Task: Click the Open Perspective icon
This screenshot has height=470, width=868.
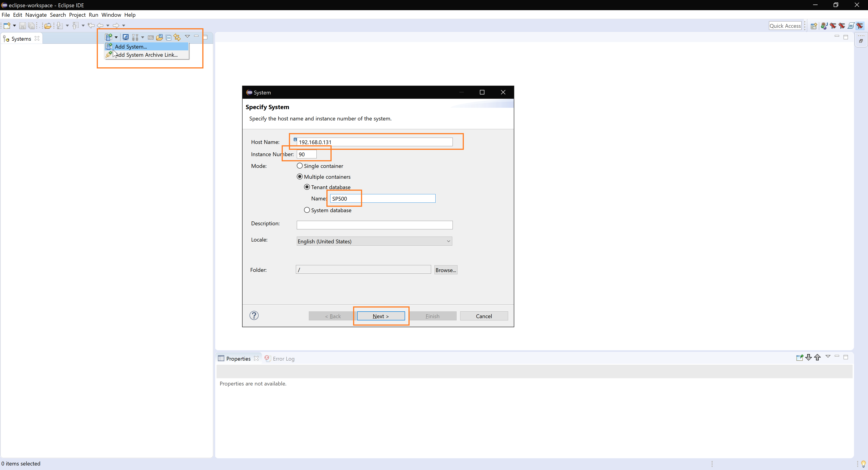Action: click(x=814, y=26)
